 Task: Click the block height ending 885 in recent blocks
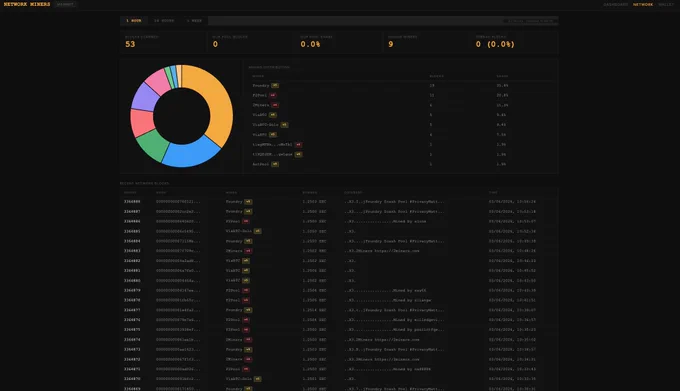coord(132,231)
